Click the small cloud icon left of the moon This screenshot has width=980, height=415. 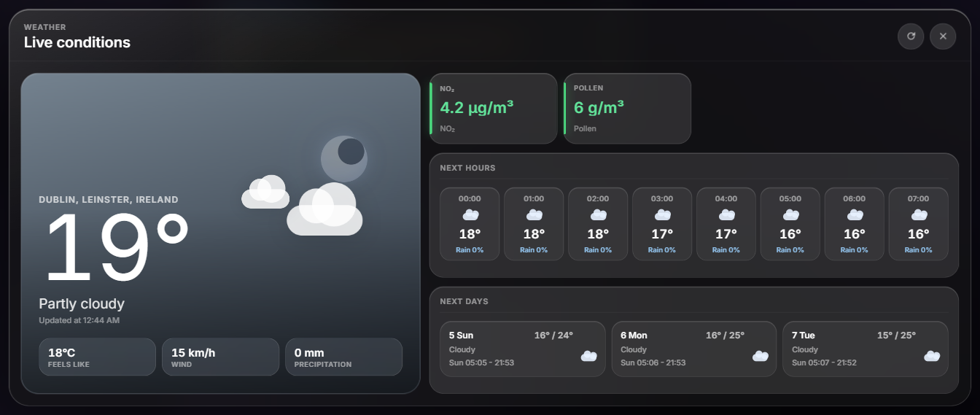tap(265, 192)
